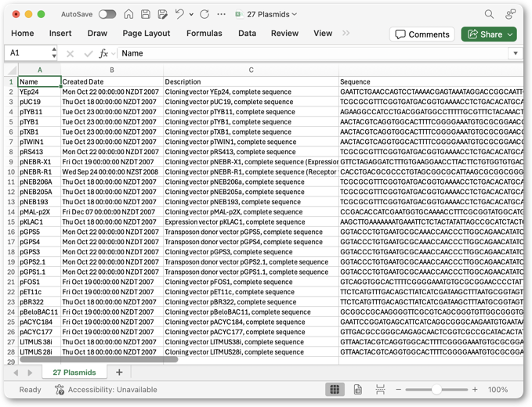The image size is (532, 407).
Task: Click the share with people icon
Action: pos(510,14)
